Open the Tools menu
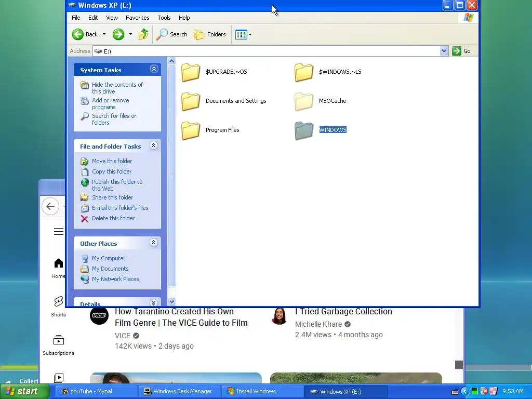The image size is (532, 399). click(164, 18)
